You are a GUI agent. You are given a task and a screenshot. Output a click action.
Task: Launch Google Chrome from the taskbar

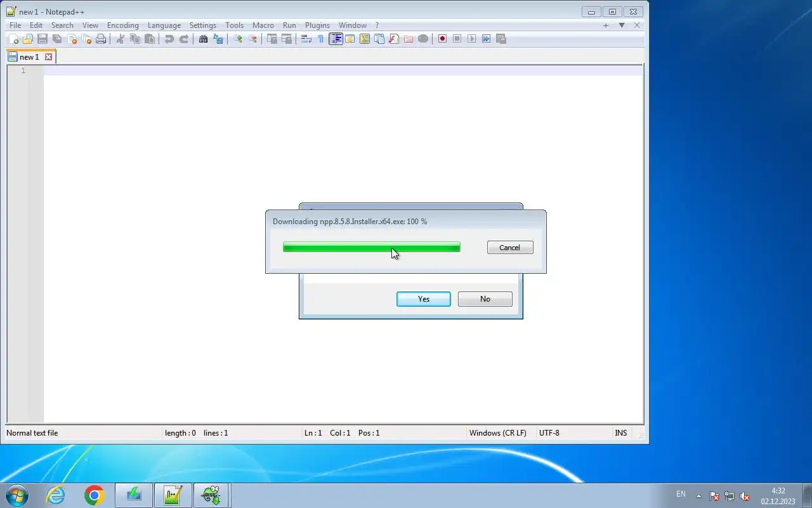point(95,495)
